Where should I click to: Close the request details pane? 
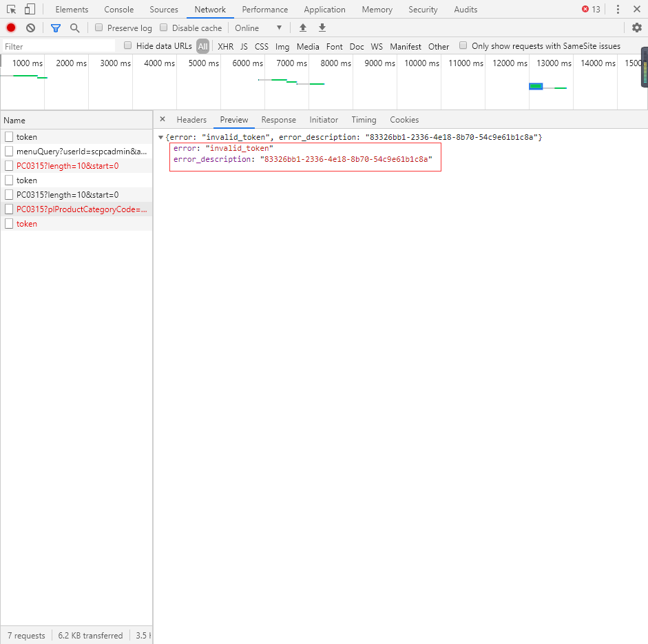click(163, 119)
